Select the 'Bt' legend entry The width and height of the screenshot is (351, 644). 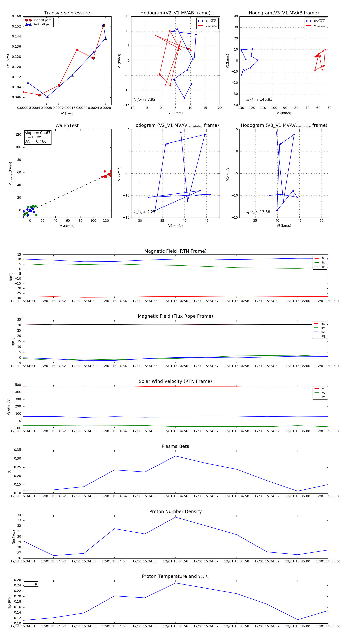(x=320, y=262)
